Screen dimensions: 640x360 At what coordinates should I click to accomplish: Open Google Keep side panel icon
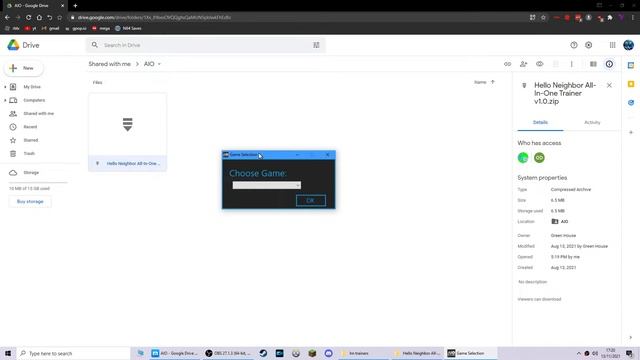631,84
